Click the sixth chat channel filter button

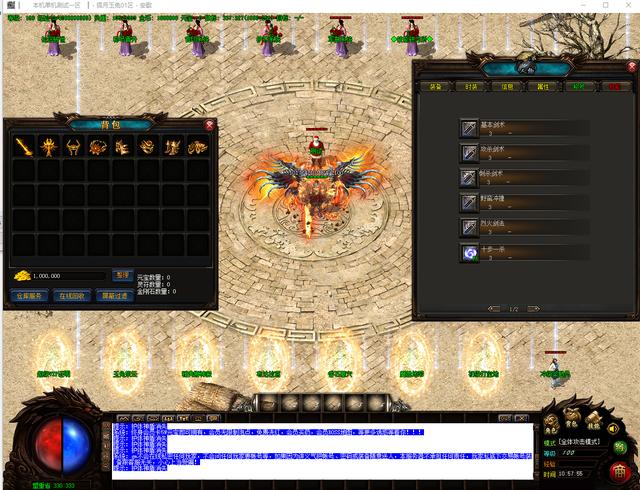click(198, 418)
